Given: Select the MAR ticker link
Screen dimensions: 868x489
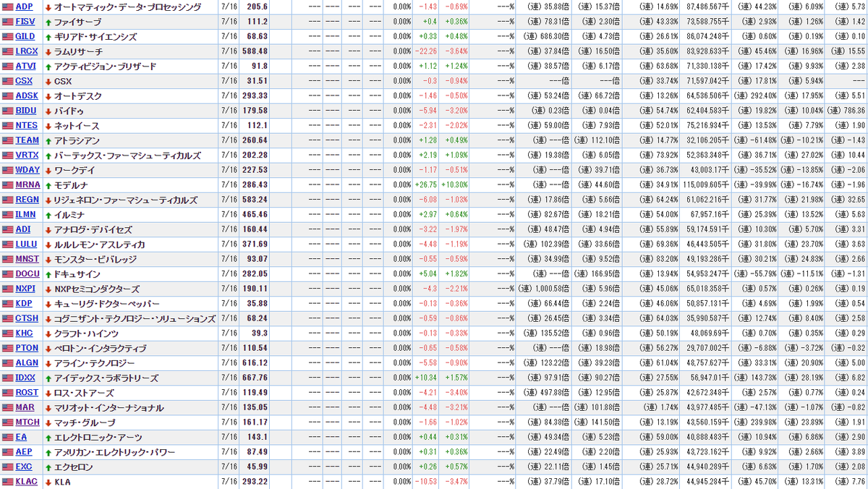Looking at the screenshot, I should (25, 407).
